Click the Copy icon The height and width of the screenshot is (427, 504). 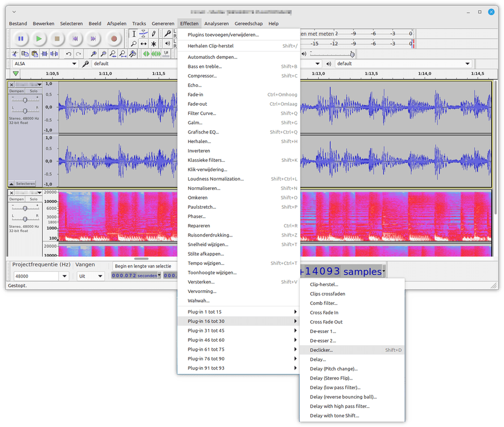[25, 54]
